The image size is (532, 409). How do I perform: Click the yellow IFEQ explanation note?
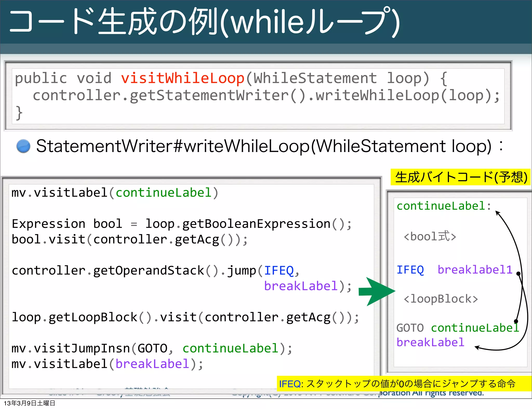[x=404, y=384]
